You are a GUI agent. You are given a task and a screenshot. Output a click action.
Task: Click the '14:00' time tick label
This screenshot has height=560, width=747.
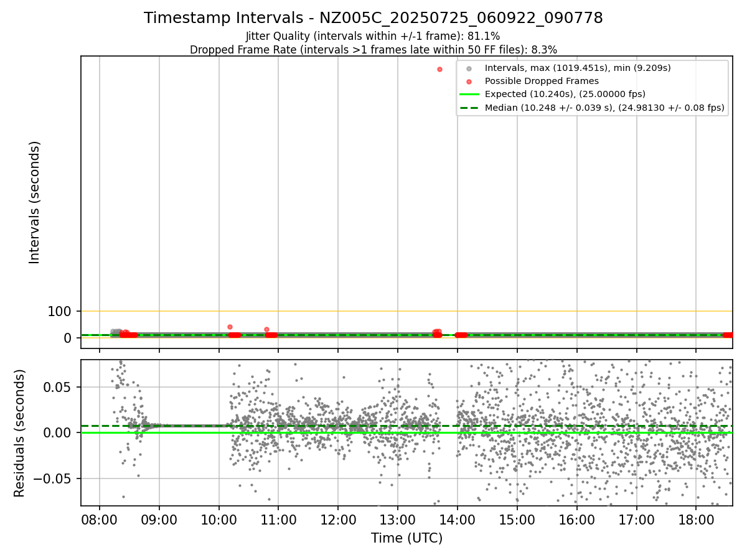pos(458,520)
